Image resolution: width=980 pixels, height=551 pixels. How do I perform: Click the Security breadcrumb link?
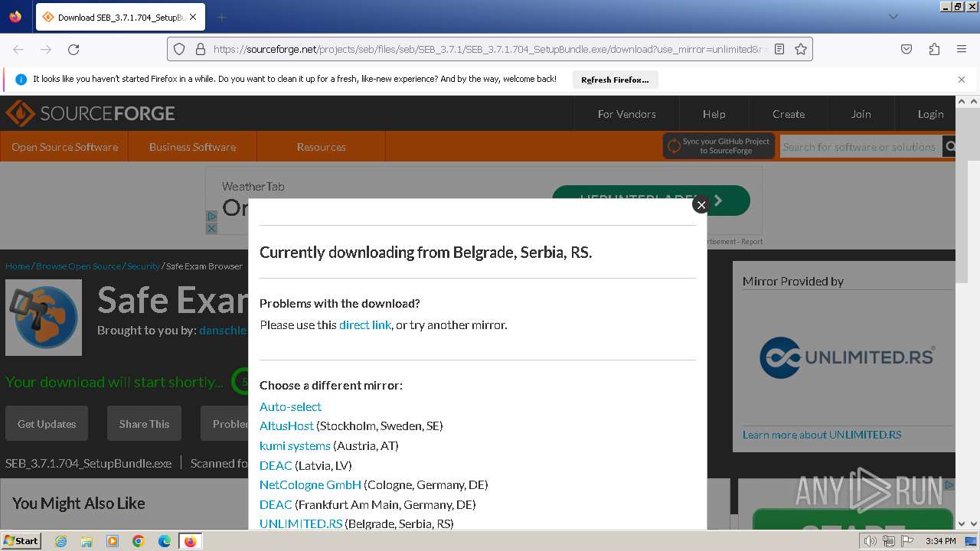click(143, 266)
